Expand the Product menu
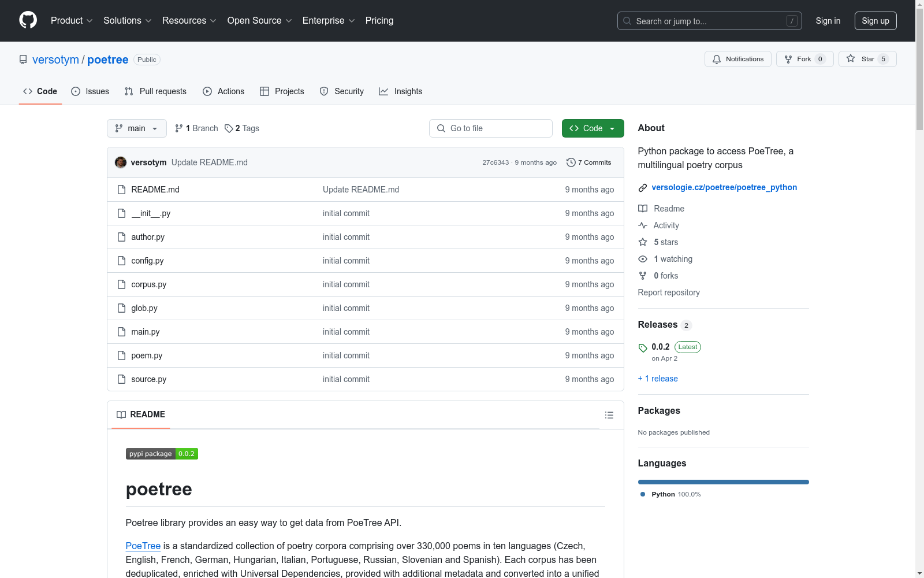This screenshot has width=924, height=578. [x=72, y=20]
